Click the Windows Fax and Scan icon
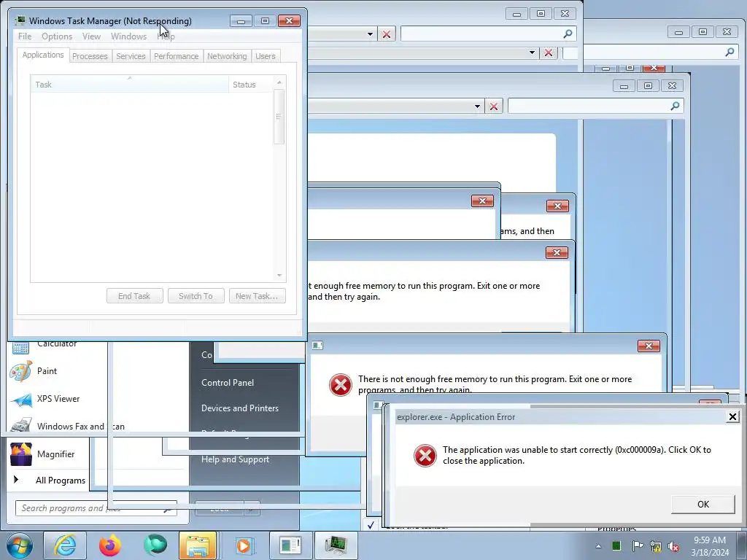 [x=20, y=425]
